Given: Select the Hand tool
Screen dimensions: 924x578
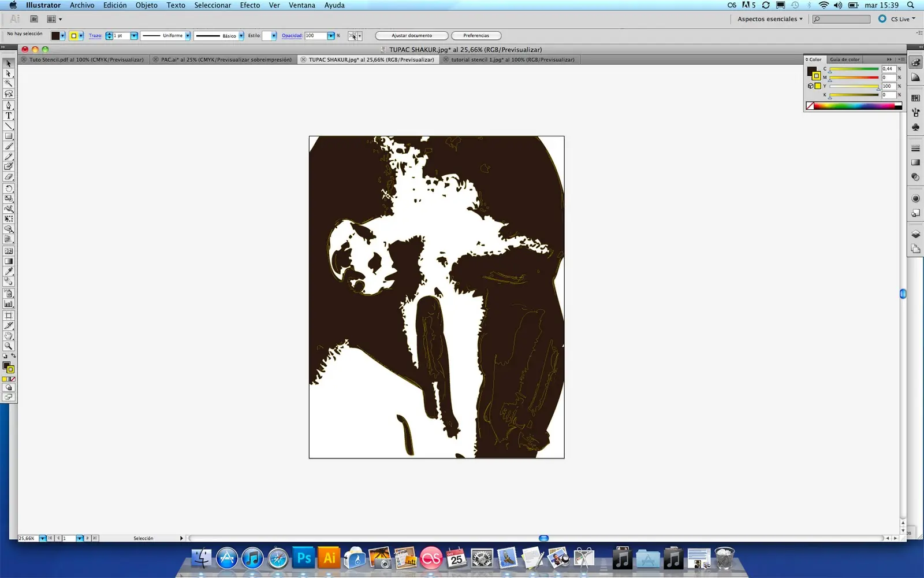Looking at the screenshot, I should tap(9, 336).
